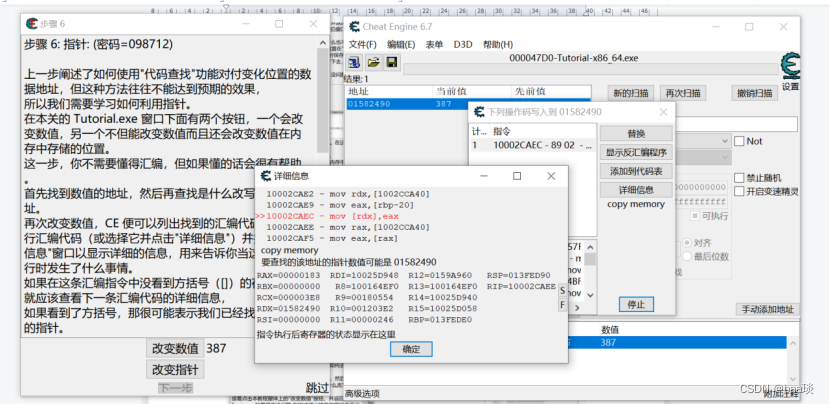This screenshot has height=404, width=829.
Task: Select found address row 01582490
Action: point(408,104)
